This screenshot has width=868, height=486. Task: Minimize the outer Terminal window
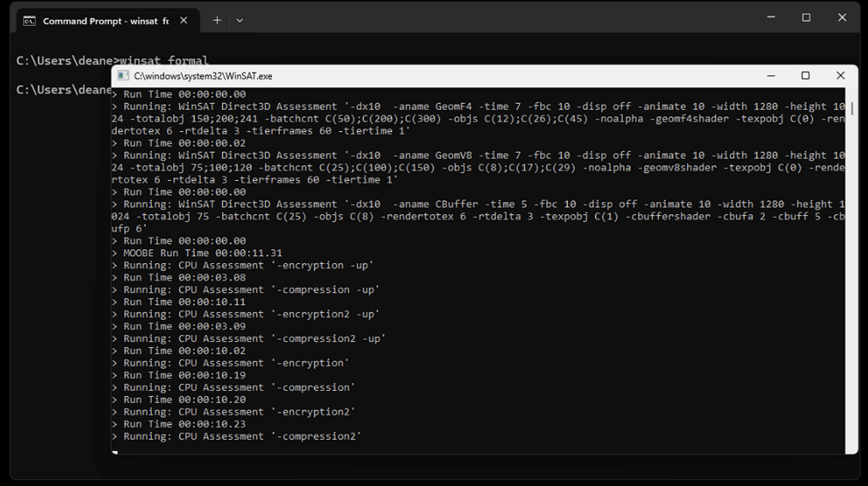coord(771,18)
